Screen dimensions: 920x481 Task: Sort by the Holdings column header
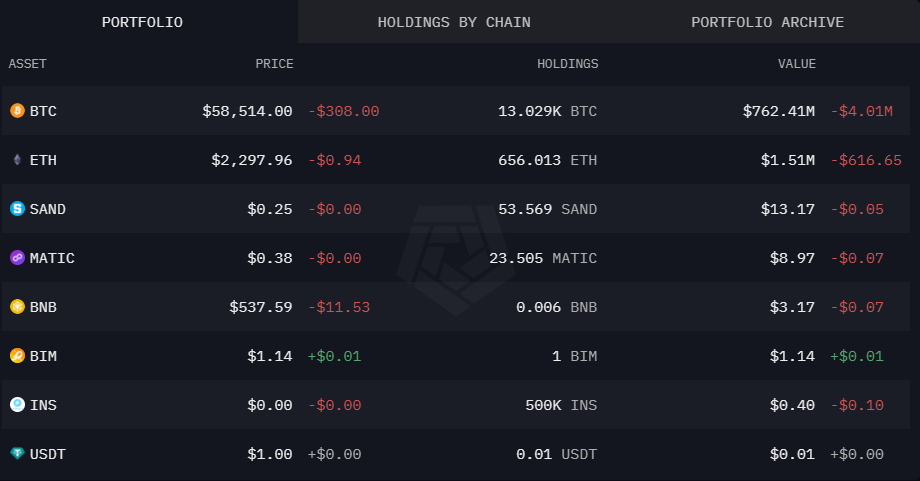click(x=567, y=64)
